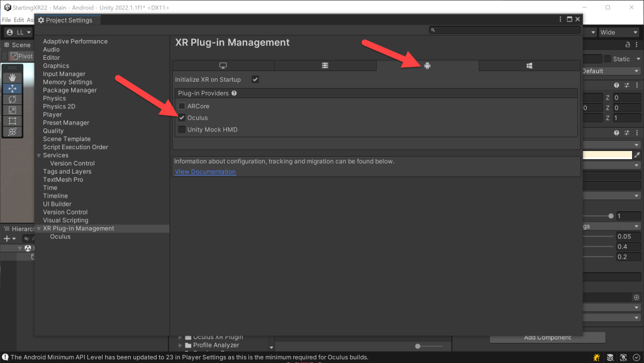
Task: Open the Transform component more options menu
Action: click(x=637, y=85)
